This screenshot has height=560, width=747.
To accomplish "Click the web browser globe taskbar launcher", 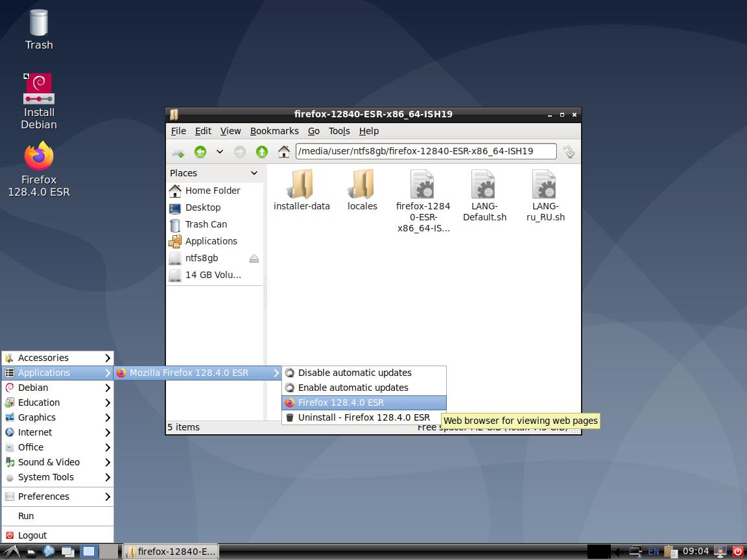I will click(x=49, y=552).
